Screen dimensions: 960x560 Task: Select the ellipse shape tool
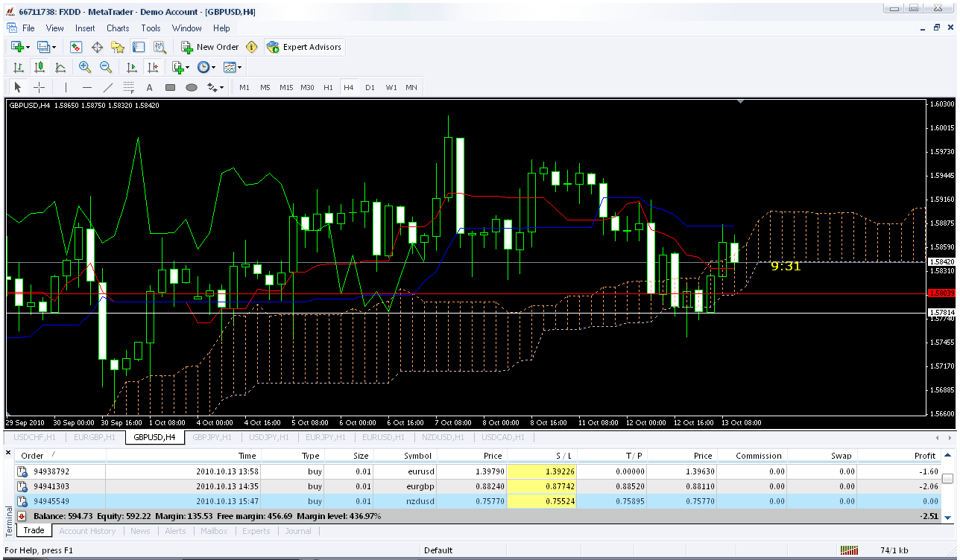pos(191,87)
